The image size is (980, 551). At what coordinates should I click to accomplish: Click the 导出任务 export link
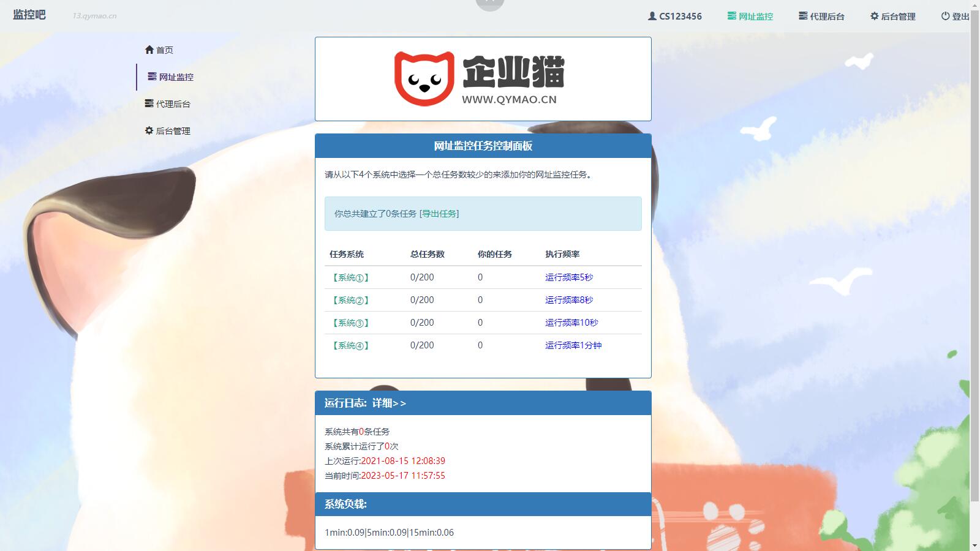point(439,214)
